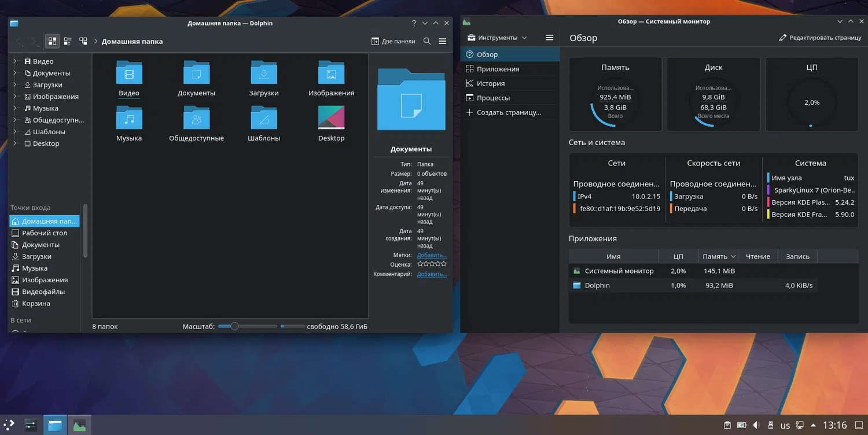The height and width of the screenshot is (435, 868).
Task: Expand the Изображения node in the folders tree
Action: [x=16, y=97]
